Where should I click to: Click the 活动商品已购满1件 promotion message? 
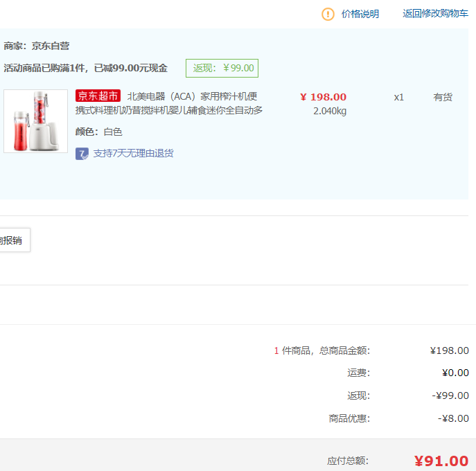[x=85, y=68]
